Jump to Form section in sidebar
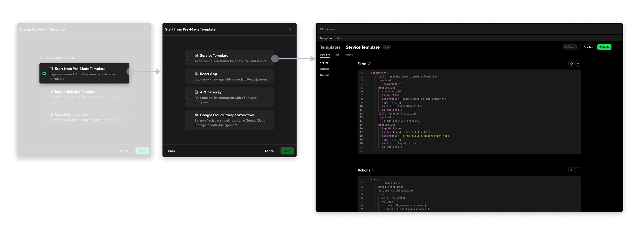 324,63
